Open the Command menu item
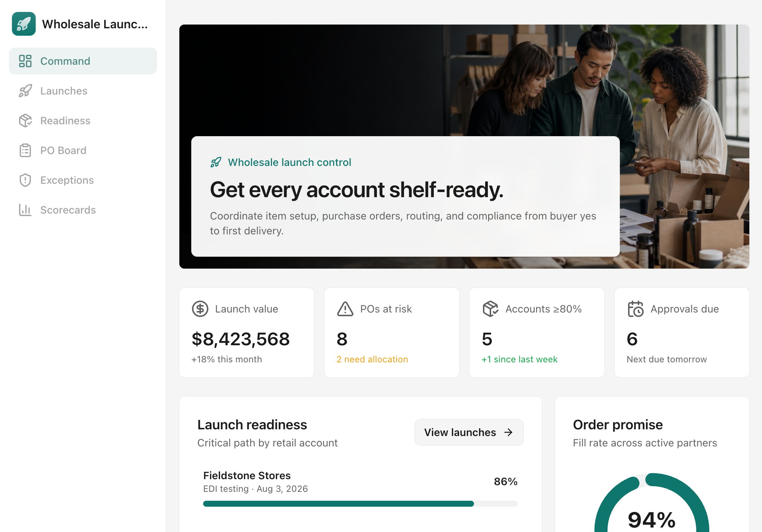 [x=83, y=61]
